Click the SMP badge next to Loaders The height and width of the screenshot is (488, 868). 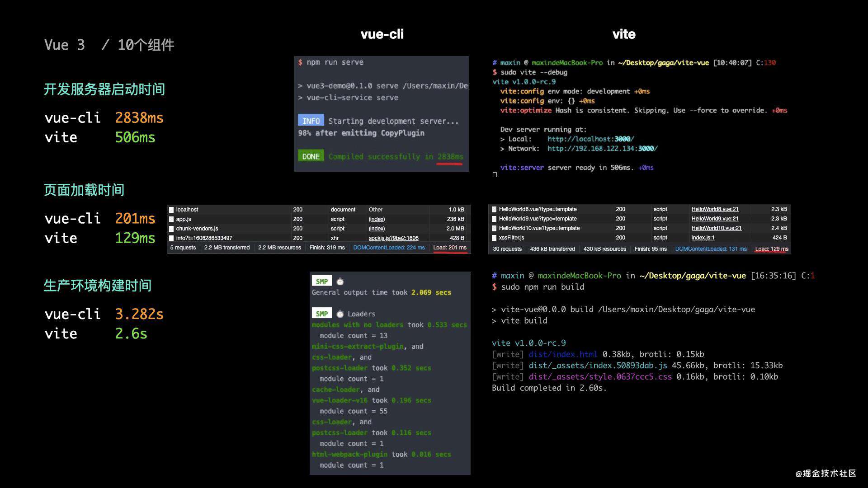[322, 314]
